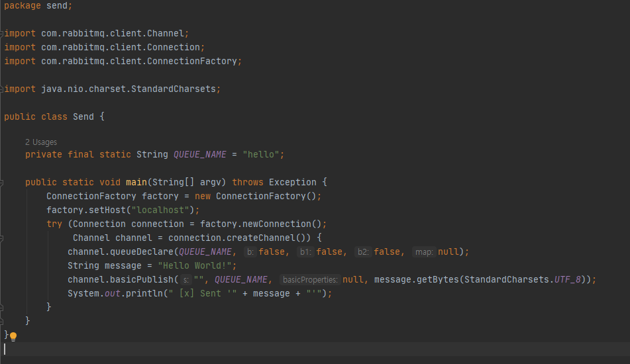The image size is (630, 364).
Task: Click the 'b2:' parameter hint
Action: [x=363, y=252]
